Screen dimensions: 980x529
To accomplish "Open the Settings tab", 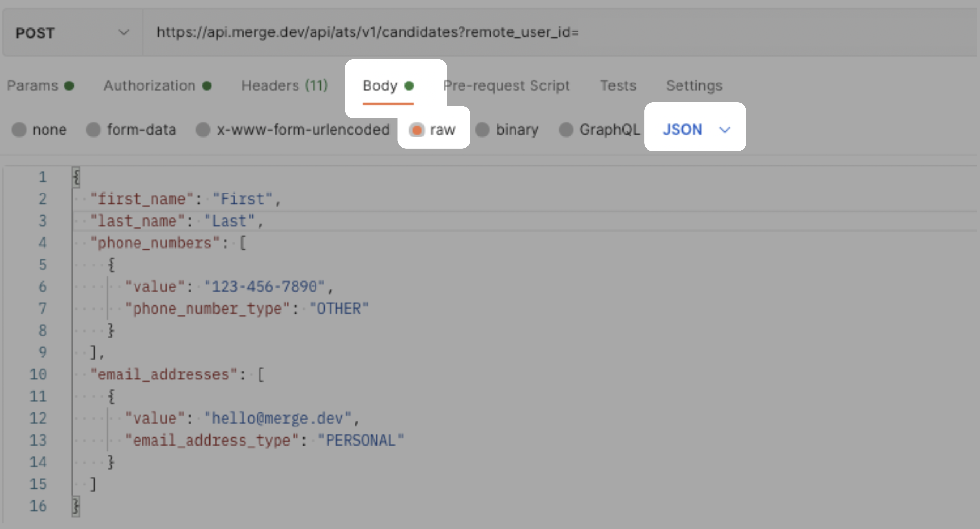I will pos(694,86).
